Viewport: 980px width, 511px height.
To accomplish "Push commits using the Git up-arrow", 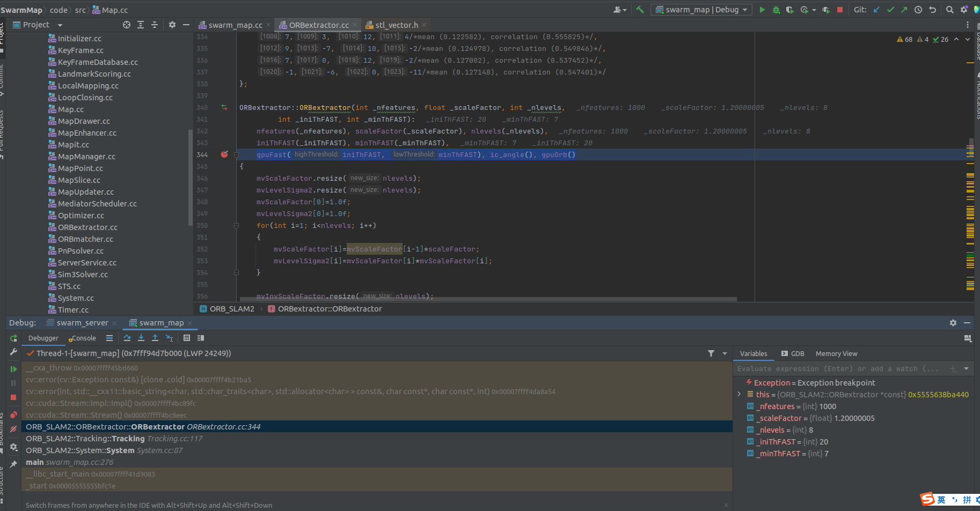I will [905, 10].
